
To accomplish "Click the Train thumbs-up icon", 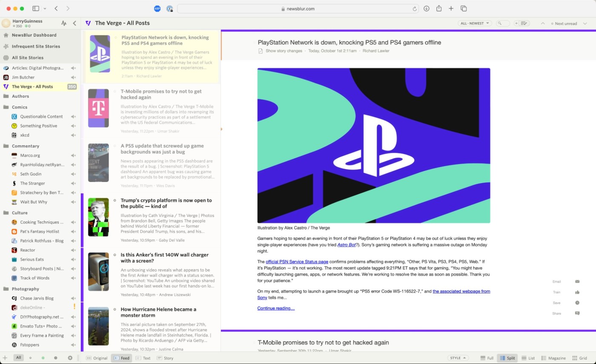I will coord(577,292).
